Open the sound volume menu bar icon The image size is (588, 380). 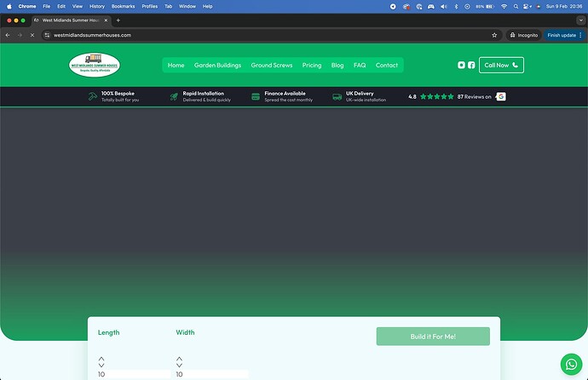tap(444, 6)
